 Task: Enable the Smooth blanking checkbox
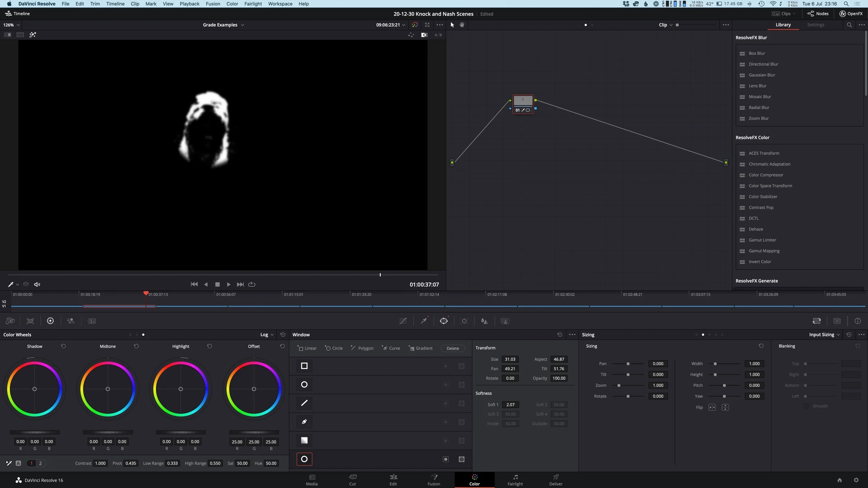806,406
